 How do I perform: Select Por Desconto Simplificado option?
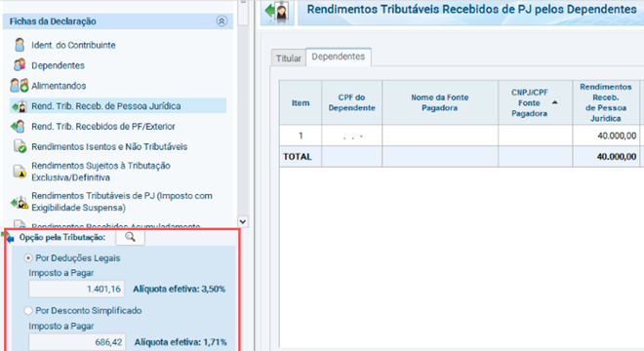pyautogui.click(x=28, y=311)
